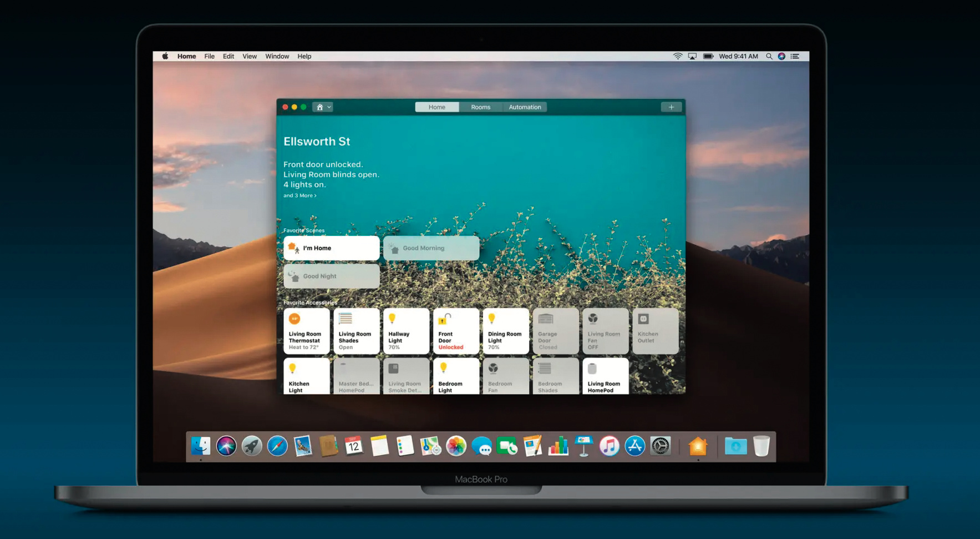
Task: Toggle the Living Room HomePod tile
Action: click(x=606, y=376)
